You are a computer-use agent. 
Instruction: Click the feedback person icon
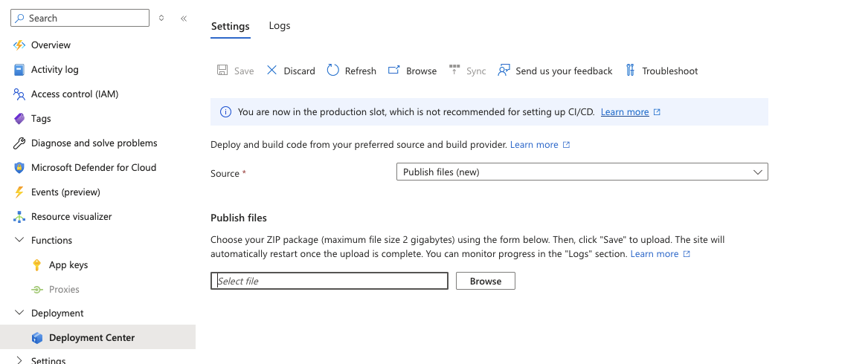coord(504,70)
